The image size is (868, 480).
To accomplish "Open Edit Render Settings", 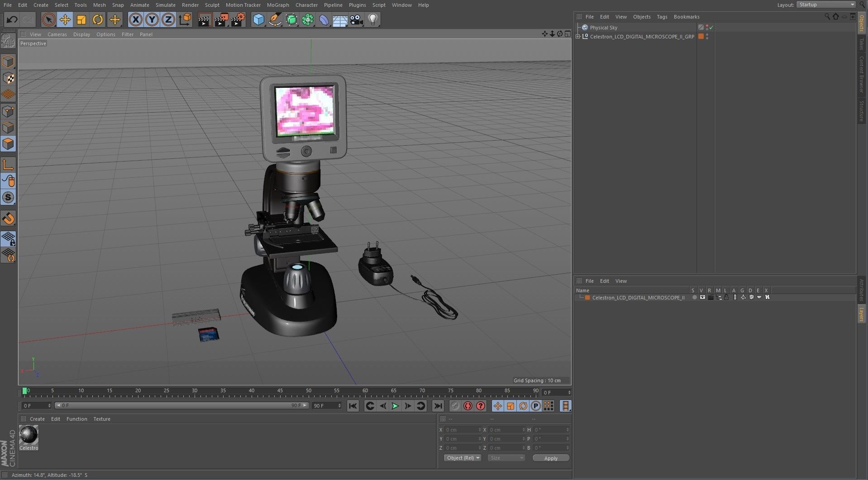I will [x=238, y=19].
